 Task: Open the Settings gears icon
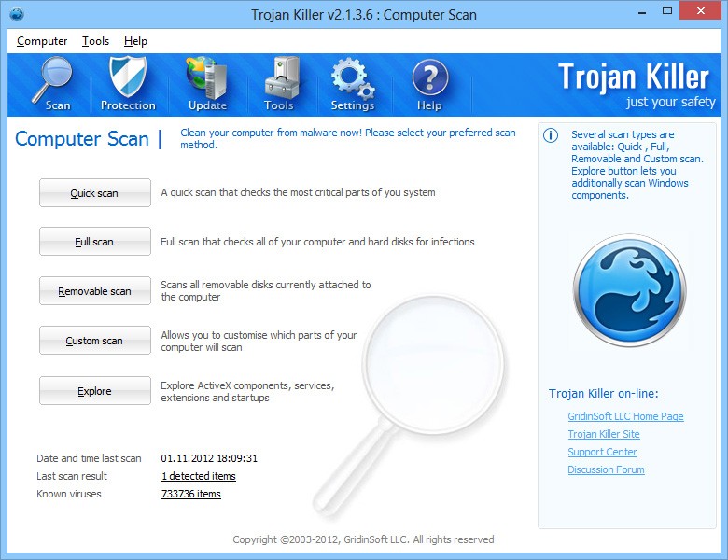coord(353,84)
